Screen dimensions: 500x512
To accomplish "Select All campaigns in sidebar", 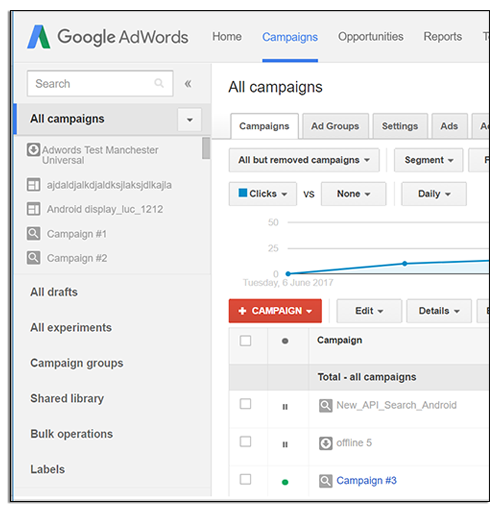I will 67,119.
